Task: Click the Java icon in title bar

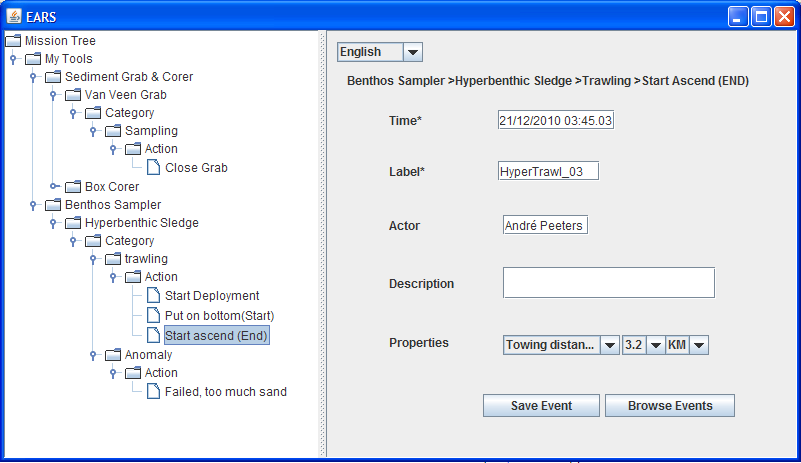Action: (14, 16)
